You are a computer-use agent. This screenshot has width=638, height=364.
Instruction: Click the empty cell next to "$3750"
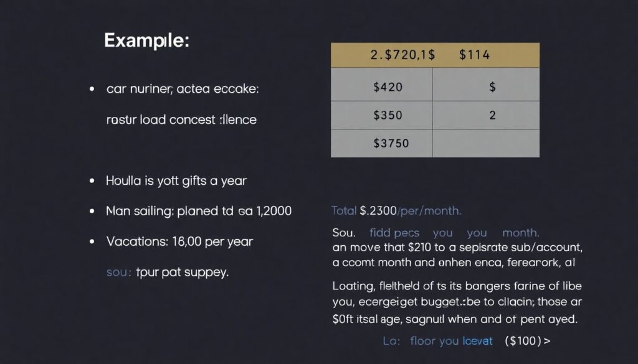pyautogui.click(x=486, y=143)
